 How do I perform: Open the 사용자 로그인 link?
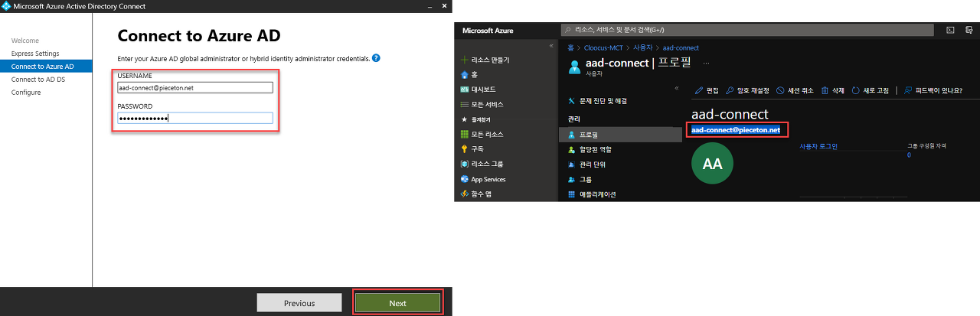[819, 145]
